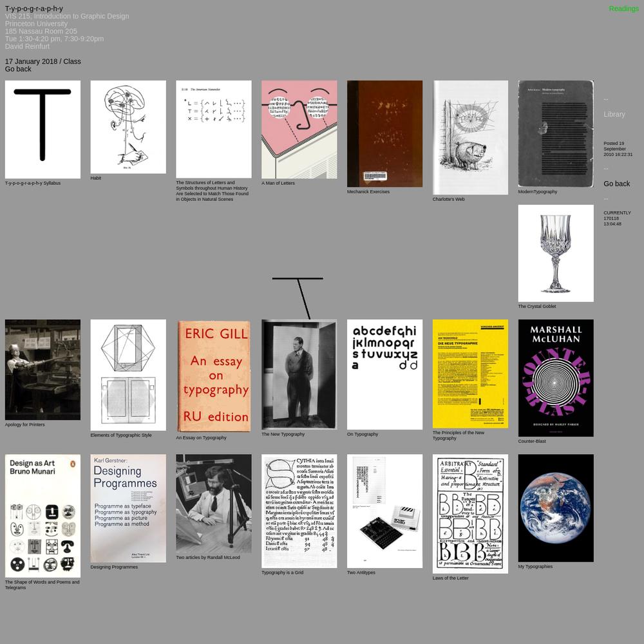Open the Design as Art Bruno Munari cover
The height and width of the screenshot is (644, 644).
[43, 516]
